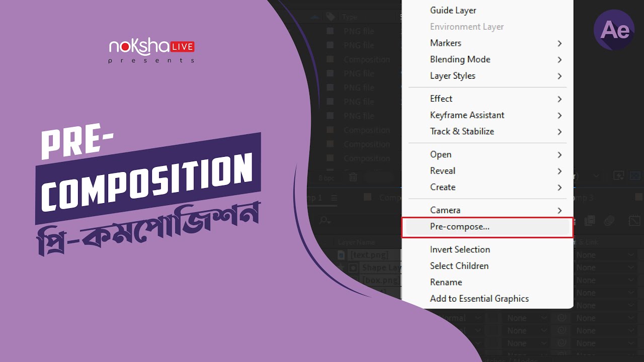644x362 pixels.
Task: Open the Reveal submenu
Action: point(487,171)
